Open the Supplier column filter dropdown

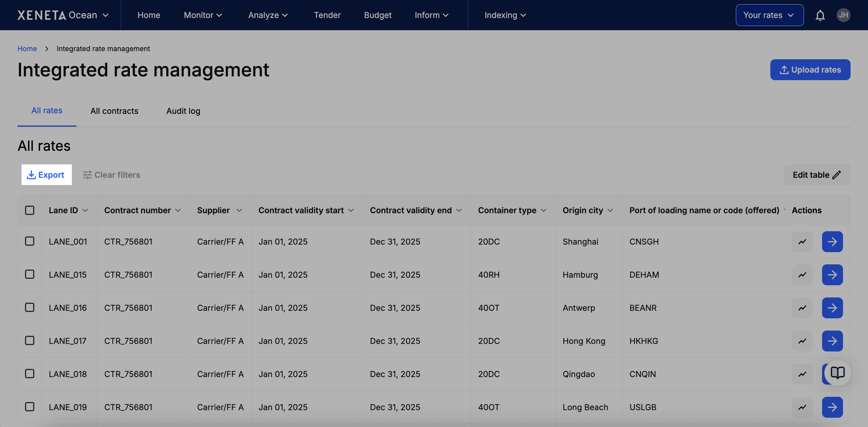point(239,210)
